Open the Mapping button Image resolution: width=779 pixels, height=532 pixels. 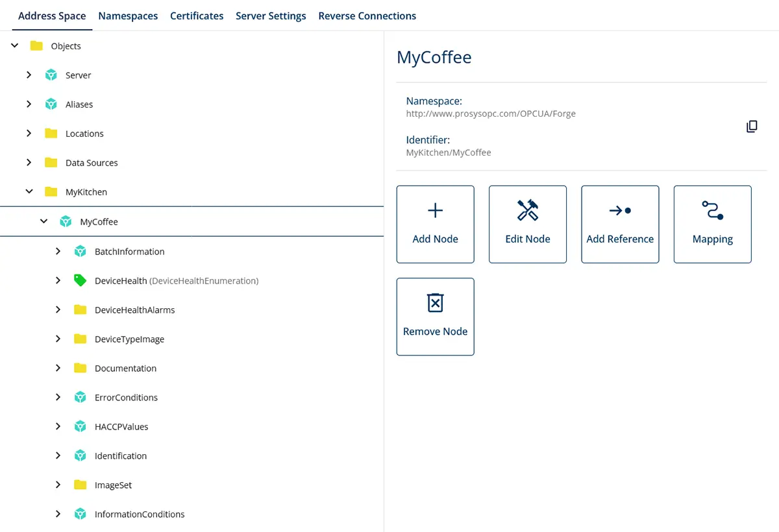coord(713,224)
